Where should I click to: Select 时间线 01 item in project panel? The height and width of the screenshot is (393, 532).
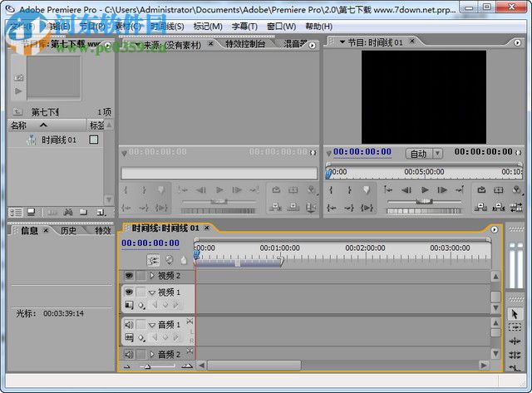[x=59, y=140]
